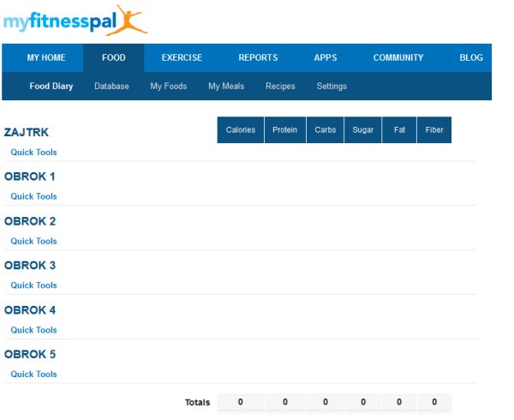Click Quick Tools link under OBROK 2

[34, 241]
